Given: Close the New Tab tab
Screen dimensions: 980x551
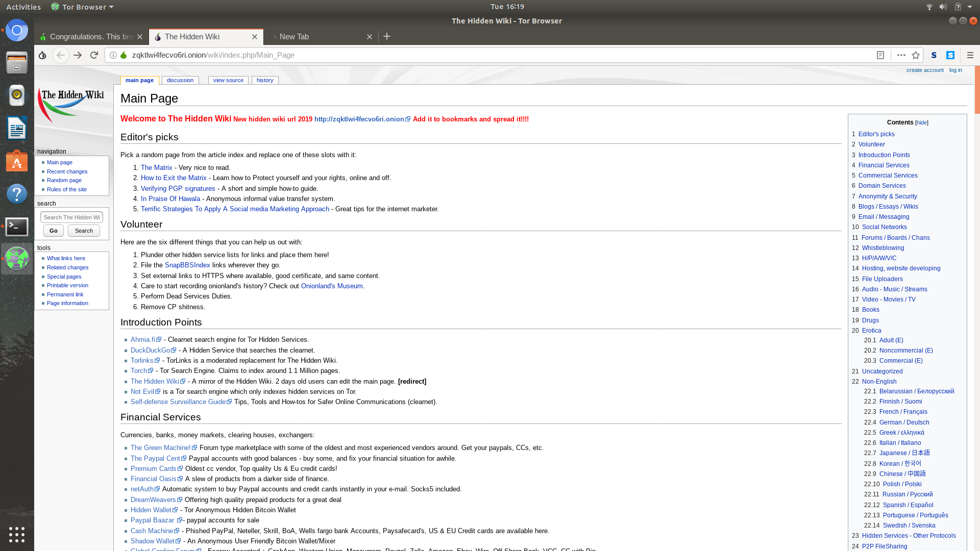Looking at the screenshot, I should tap(370, 37).
